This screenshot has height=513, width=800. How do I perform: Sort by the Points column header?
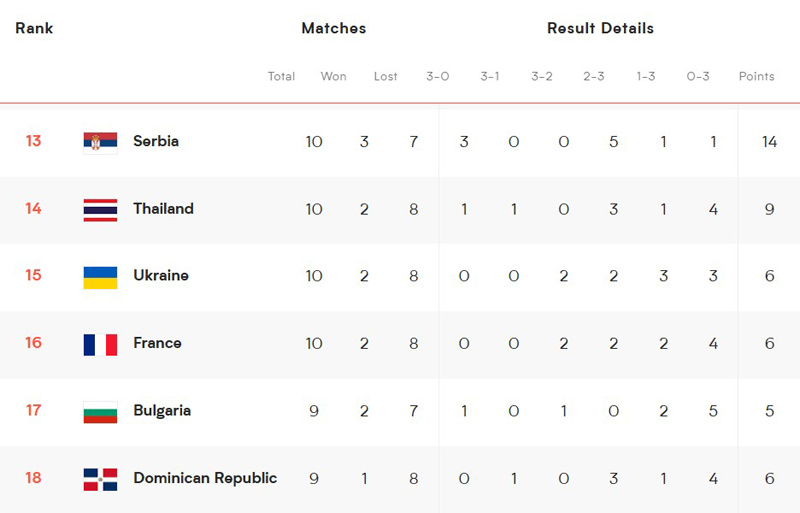point(757,76)
